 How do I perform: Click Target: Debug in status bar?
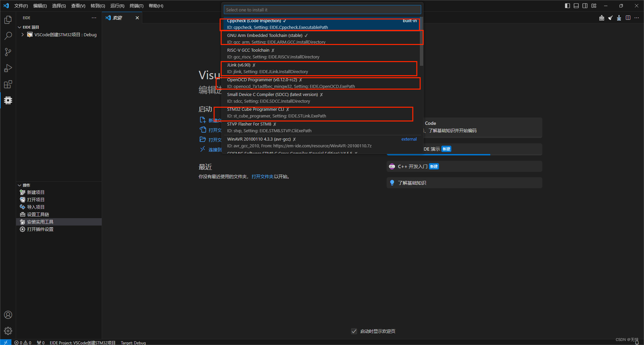tap(133, 343)
